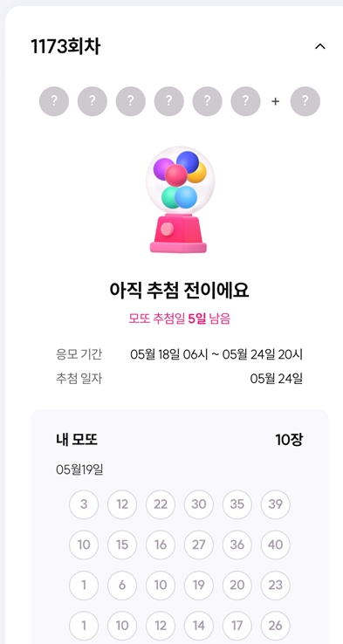This screenshot has height=644, width=343.
Task: Select the 05월19일 date label
Action: [79, 469]
